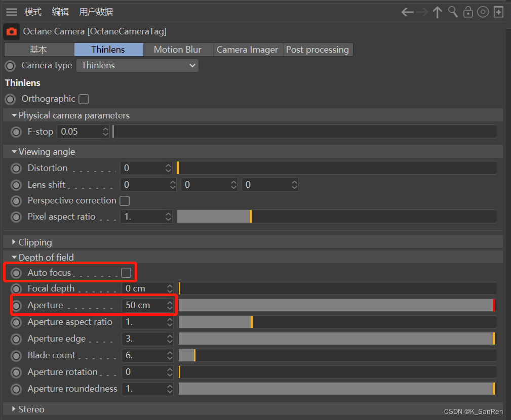
Task: Click the back arrow navigation icon
Action: pos(407,12)
